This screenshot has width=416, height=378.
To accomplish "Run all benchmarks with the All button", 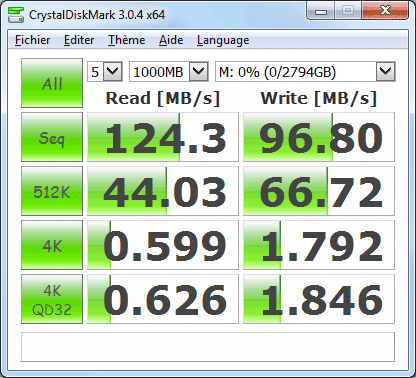I will click(x=52, y=83).
